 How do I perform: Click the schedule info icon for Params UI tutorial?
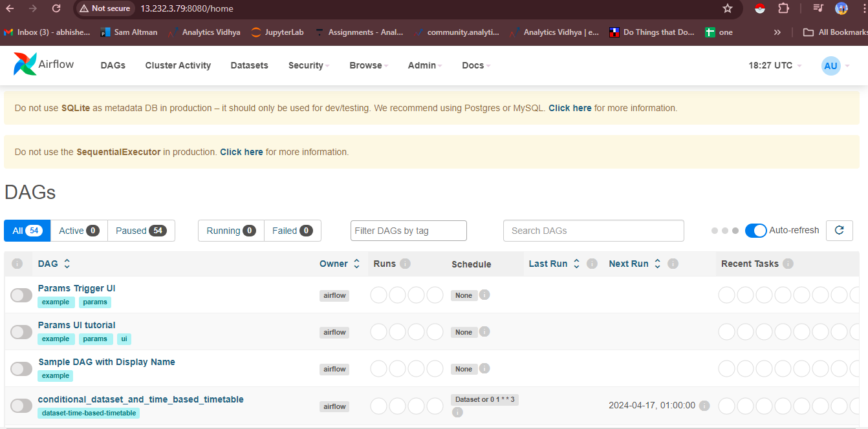click(484, 331)
